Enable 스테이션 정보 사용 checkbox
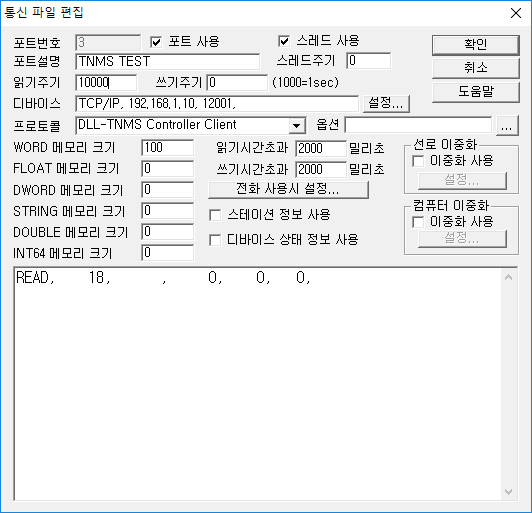The image size is (532, 513). (x=215, y=215)
